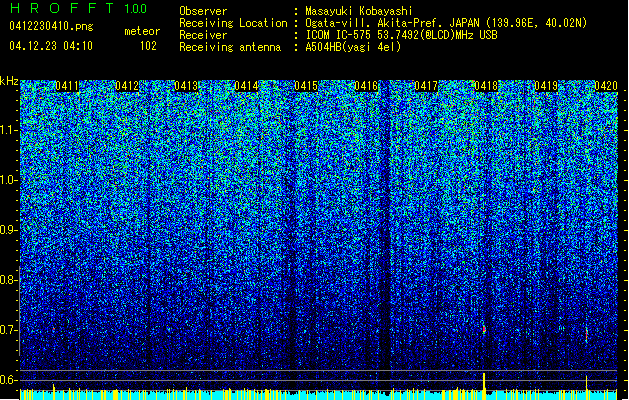The height and width of the screenshot is (400, 629).
Task: Click the small red echo below 0411
Action: tap(53, 329)
